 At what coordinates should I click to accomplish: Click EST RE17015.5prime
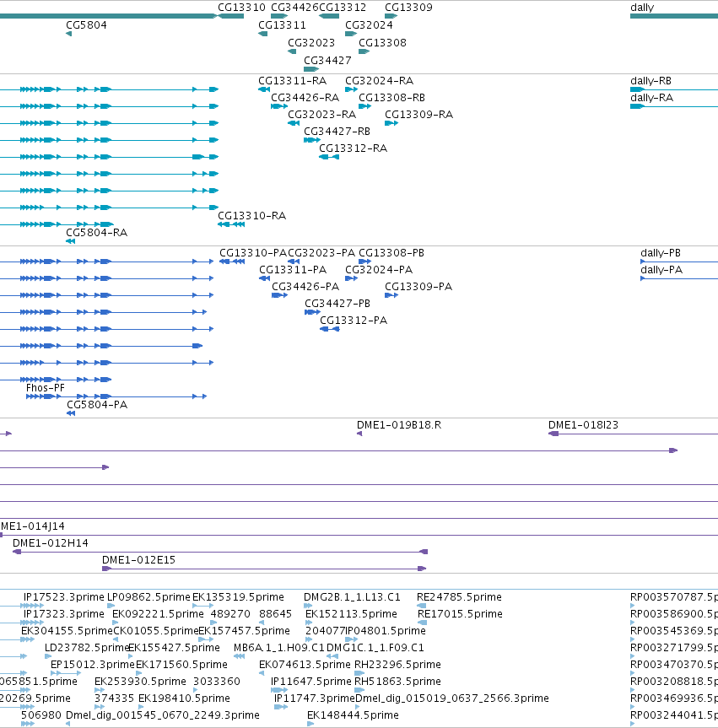[460, 614]
